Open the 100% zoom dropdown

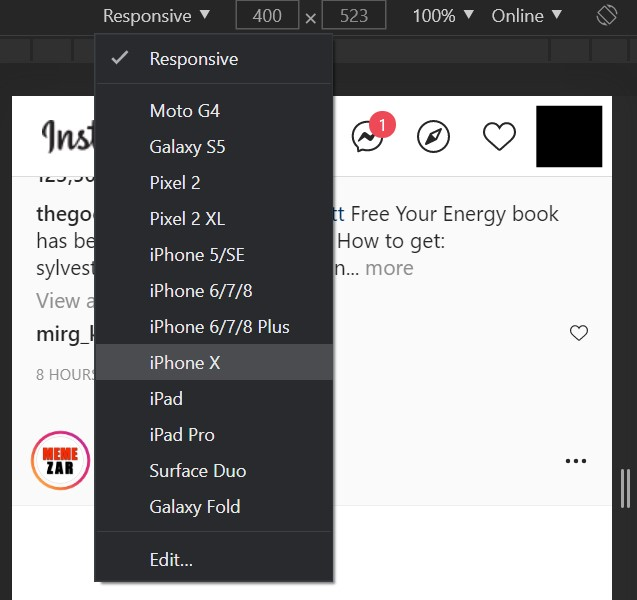(443, 16)
